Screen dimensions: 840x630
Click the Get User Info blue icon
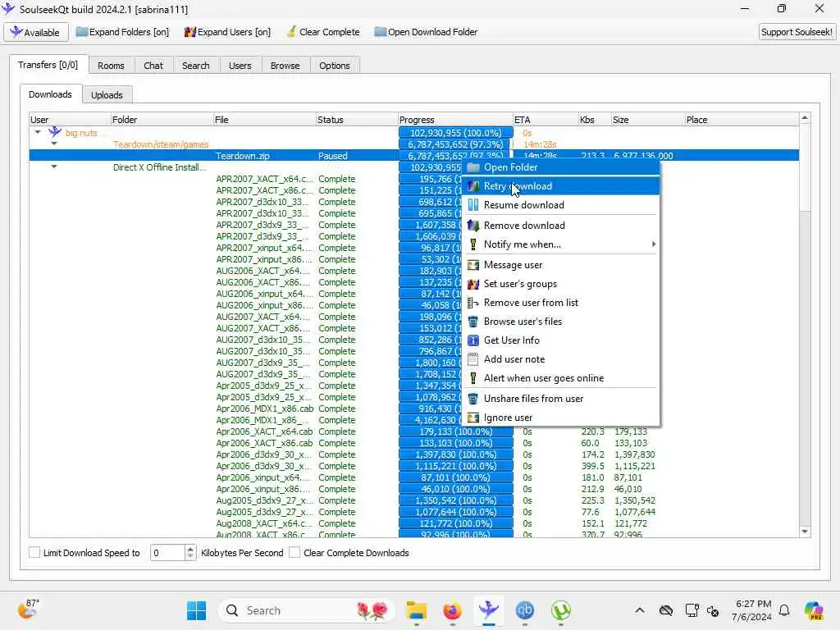pos(473,340)
